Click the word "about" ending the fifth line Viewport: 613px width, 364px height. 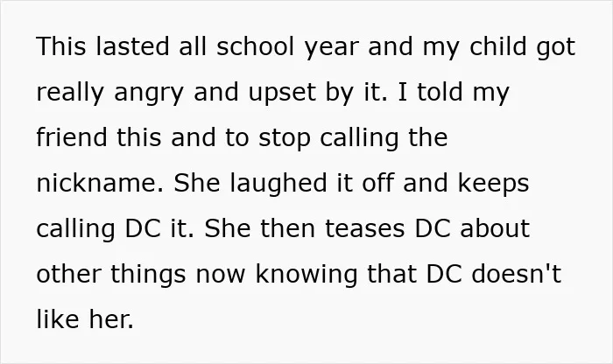(495, 228)
